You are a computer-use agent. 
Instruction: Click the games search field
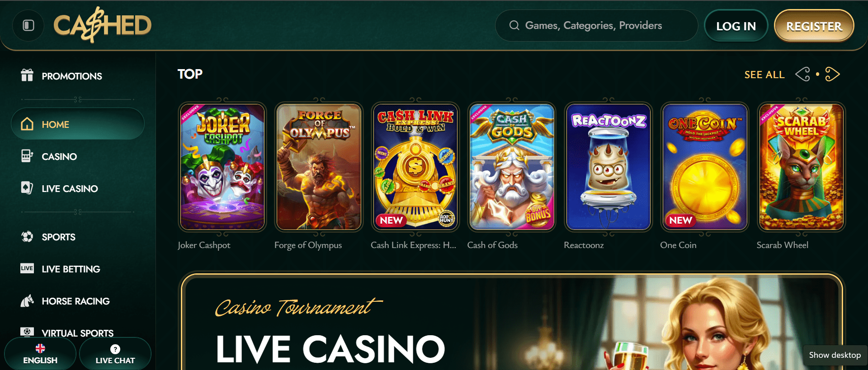597,26
